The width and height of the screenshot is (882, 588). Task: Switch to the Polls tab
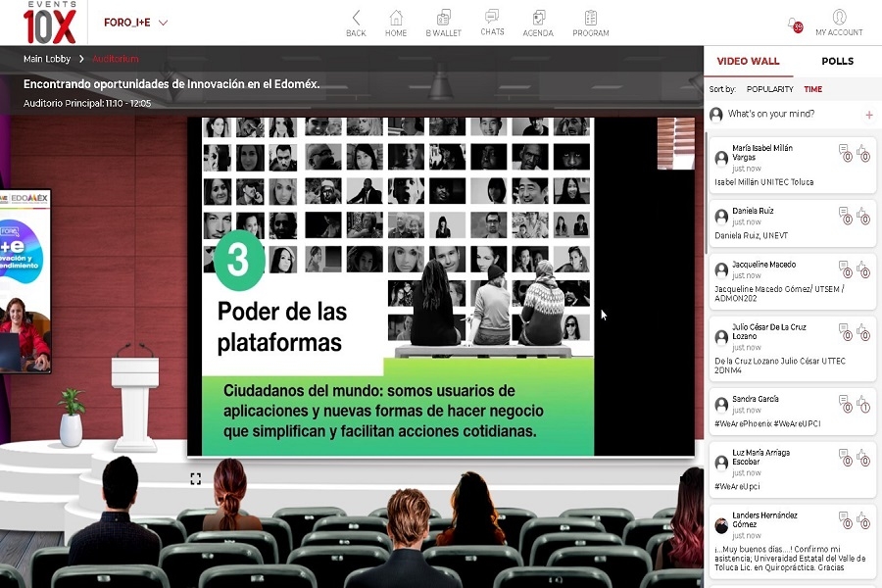pos(837,61)
